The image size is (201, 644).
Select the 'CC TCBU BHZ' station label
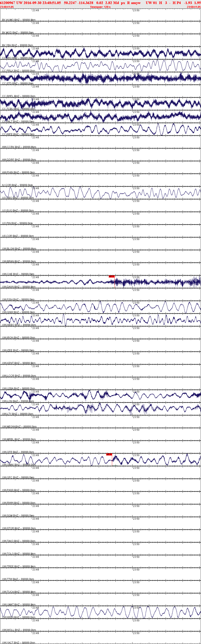pos(19,109)
